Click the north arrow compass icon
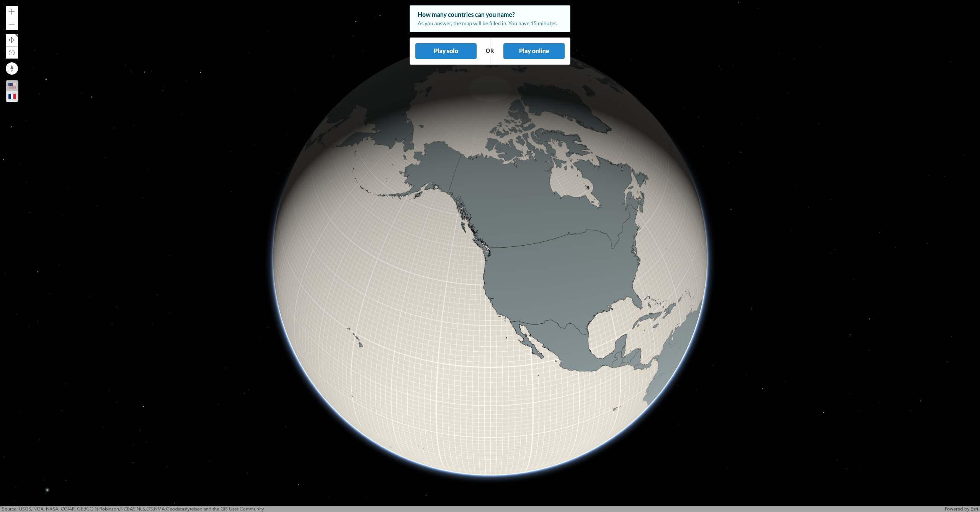The width and height of the screenshot is (980, 512). (11, 69)
